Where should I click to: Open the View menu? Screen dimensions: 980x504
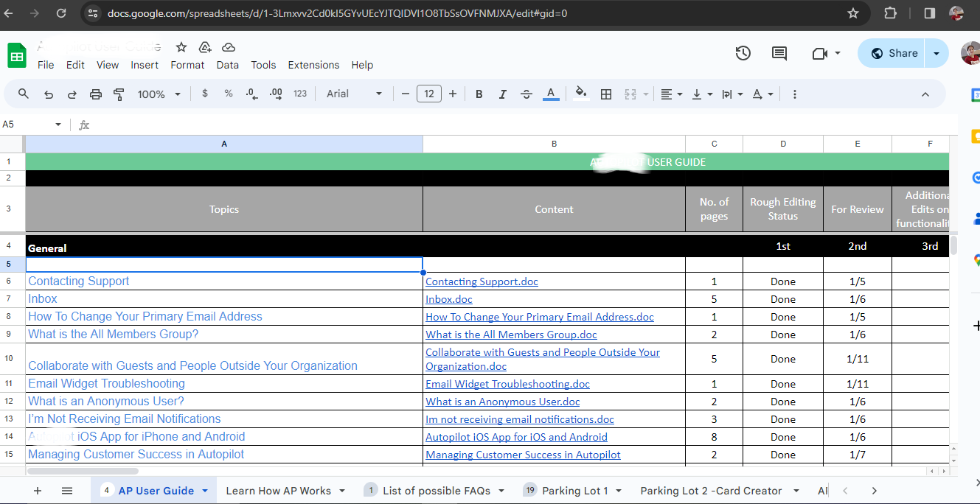pyautogui.click(x=108, y=65)
